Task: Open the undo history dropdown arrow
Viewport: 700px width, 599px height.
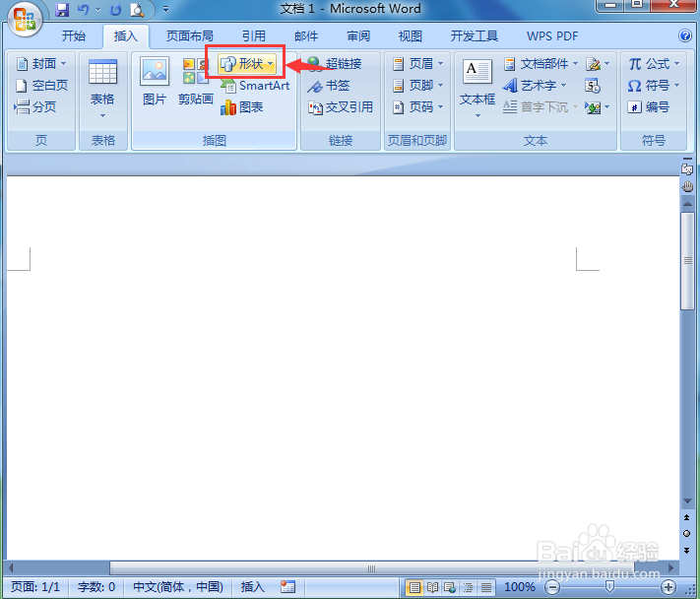Action: (x=97, y=10)
